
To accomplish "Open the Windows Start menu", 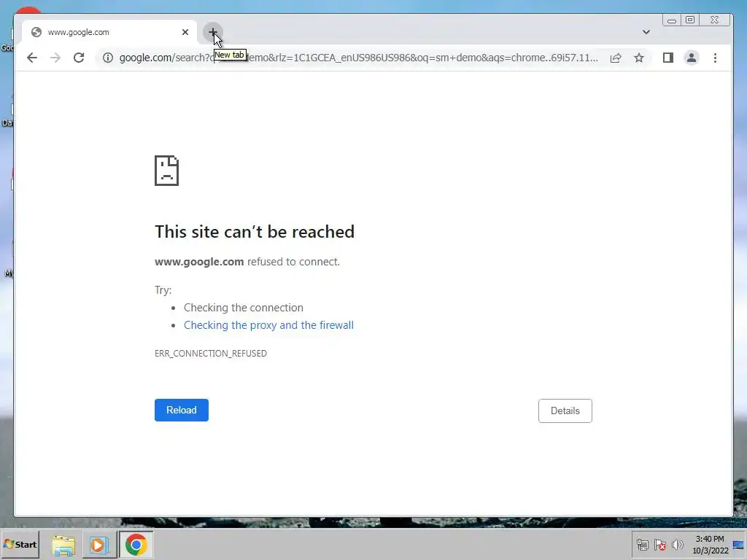I will 20,544.
